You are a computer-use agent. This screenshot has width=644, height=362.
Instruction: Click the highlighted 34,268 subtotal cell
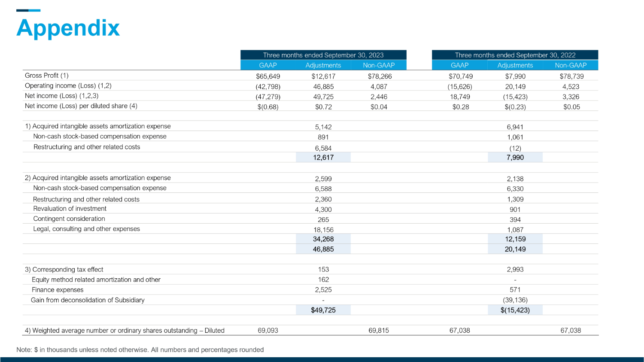323,239
